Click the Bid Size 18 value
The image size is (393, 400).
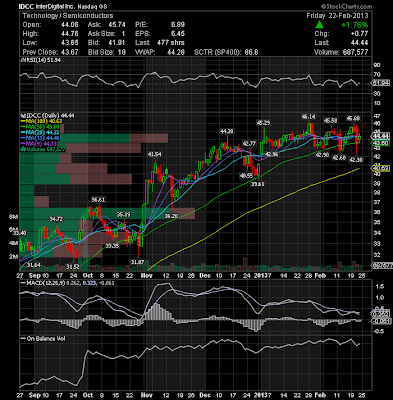121,52
